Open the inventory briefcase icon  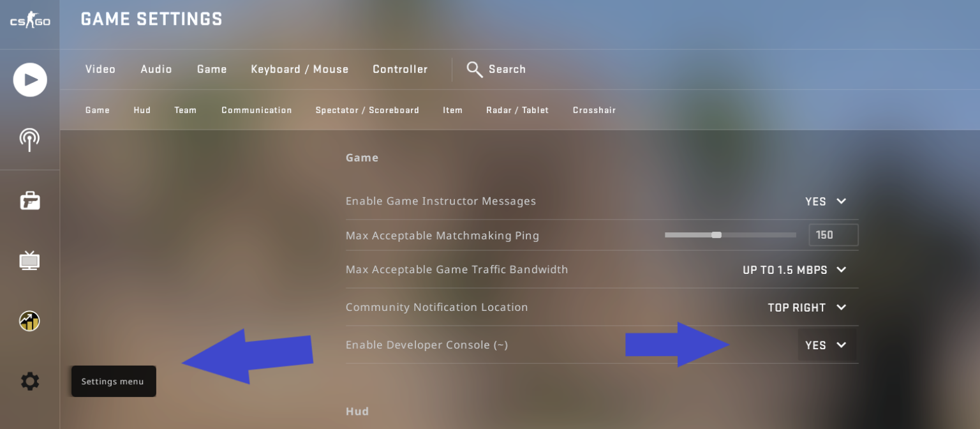[29, 200]
